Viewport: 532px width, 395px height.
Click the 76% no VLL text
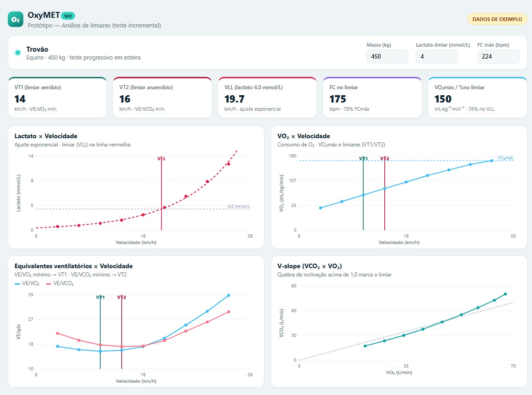pos(481,109)
